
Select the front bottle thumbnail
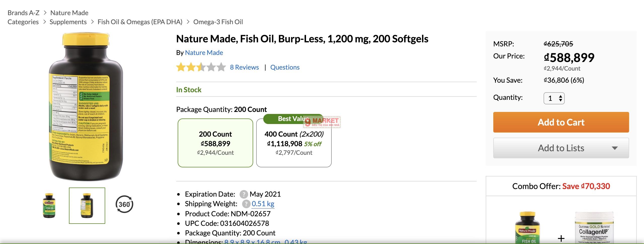point(49,205)
